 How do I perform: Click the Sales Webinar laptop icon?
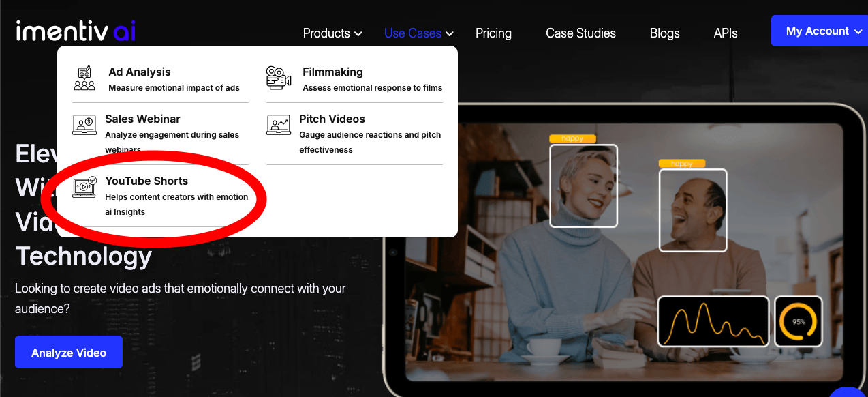click(x=84, y=125)
